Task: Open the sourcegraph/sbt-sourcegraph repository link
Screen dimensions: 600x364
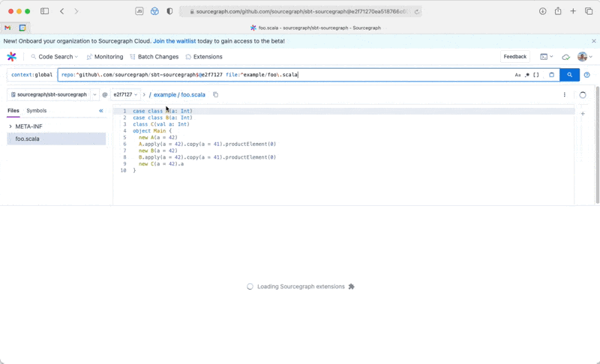Action: [x=49, y=94]
